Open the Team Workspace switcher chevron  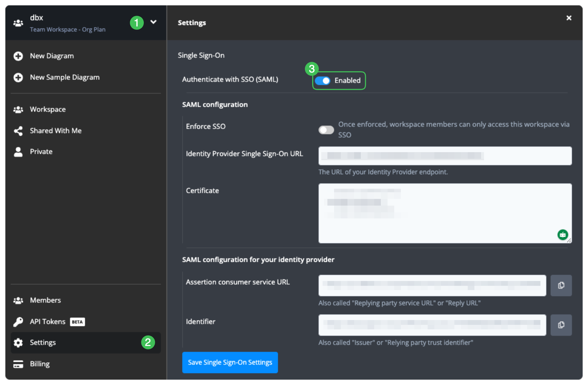coord(153,22)
